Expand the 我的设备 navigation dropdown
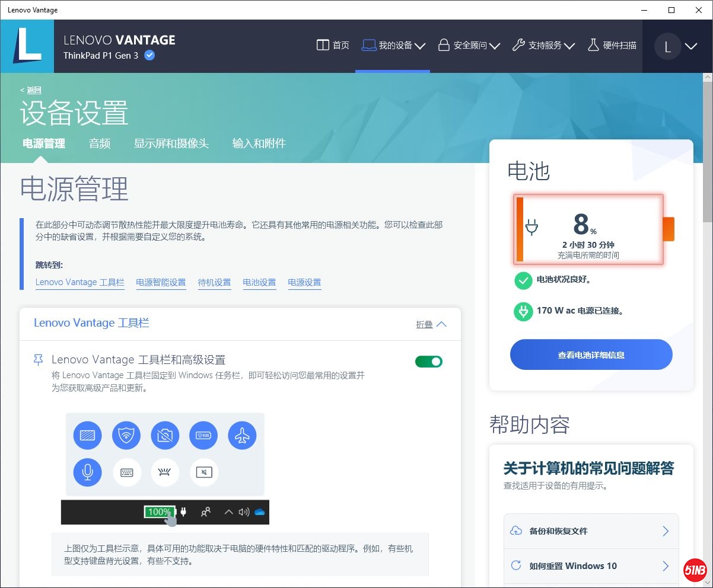This screenshot has height=588, width=713. (x=394, y=45)
